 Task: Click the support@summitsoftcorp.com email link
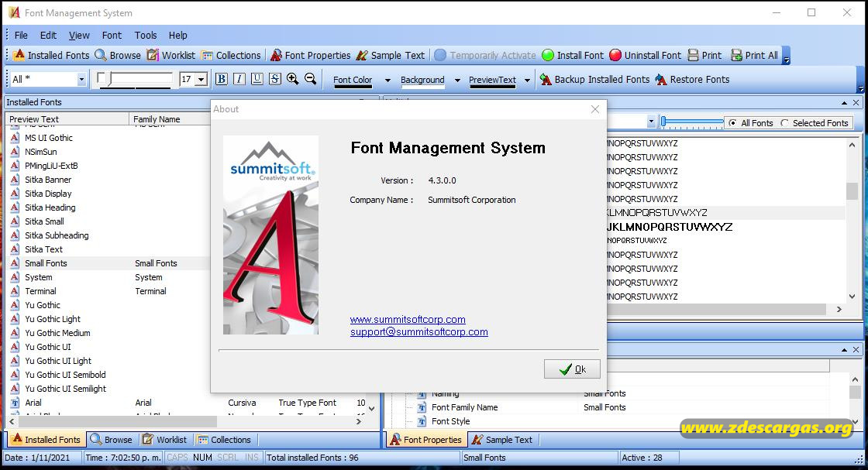pyautogui.click(x=419, y=331)
